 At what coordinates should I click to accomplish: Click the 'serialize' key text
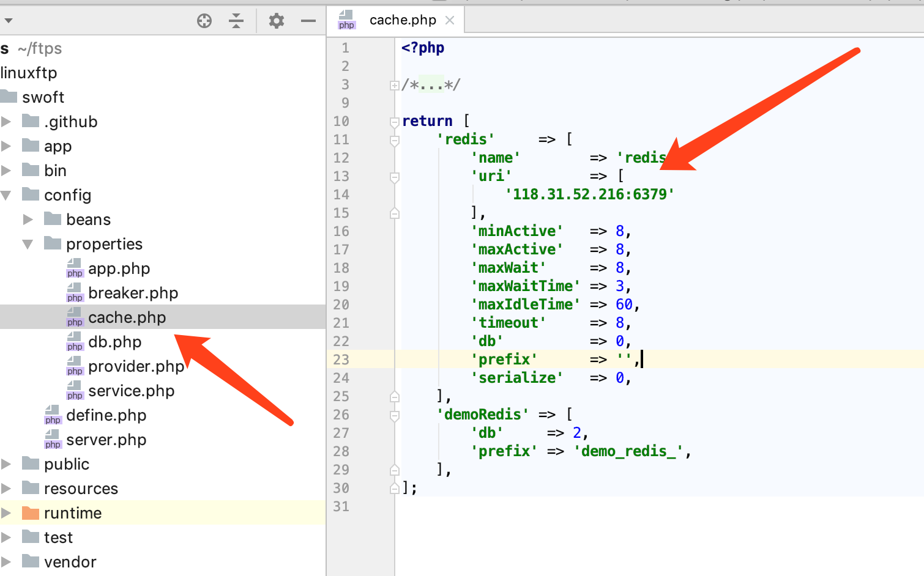pyautogui.click(x=517, y=378)
